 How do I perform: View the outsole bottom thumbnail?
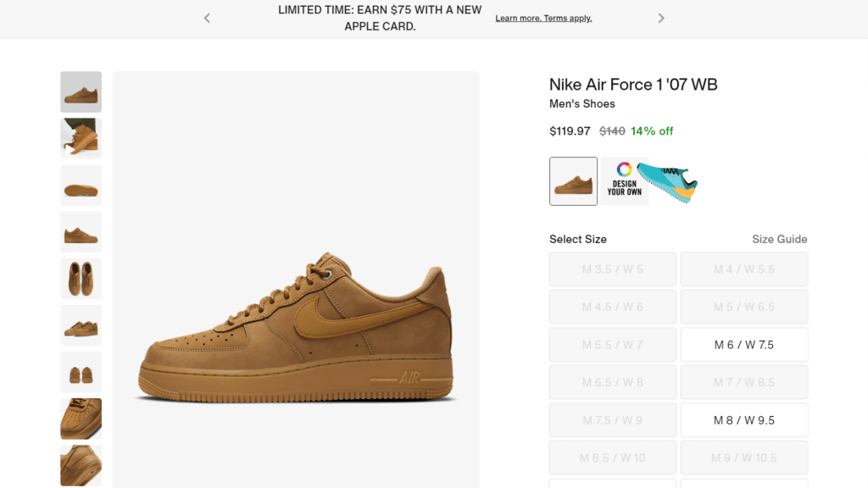[x=81, y=186]
